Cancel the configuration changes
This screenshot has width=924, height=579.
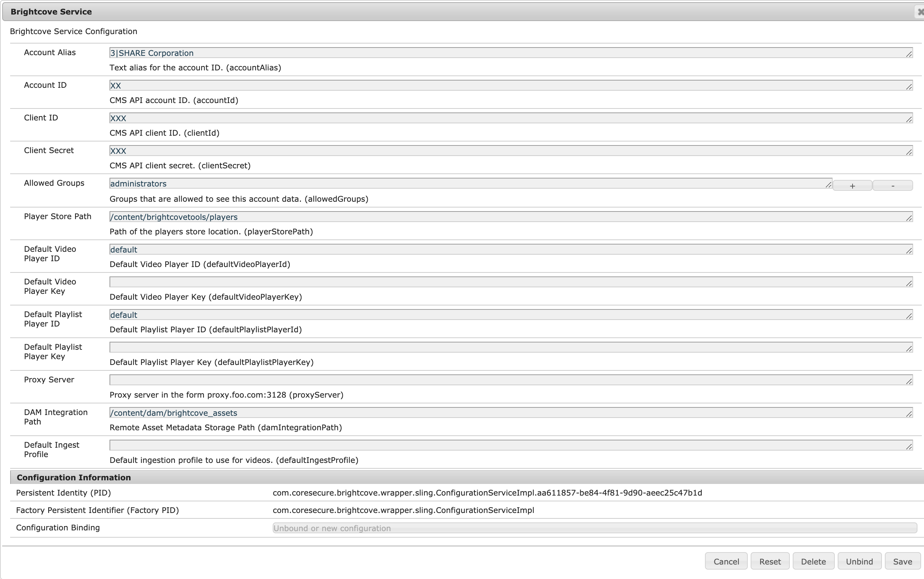tap(725, 561)
